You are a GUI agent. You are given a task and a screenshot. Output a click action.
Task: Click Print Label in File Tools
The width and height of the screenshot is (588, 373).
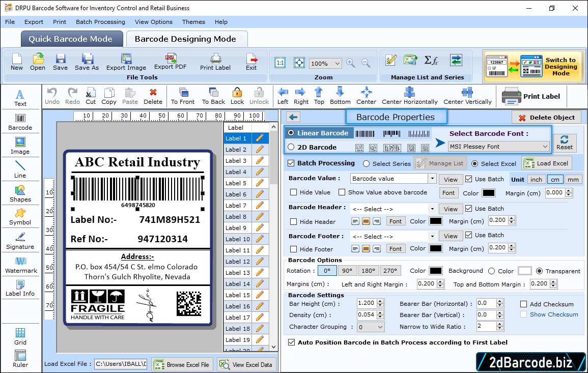[x=215, y=62]
